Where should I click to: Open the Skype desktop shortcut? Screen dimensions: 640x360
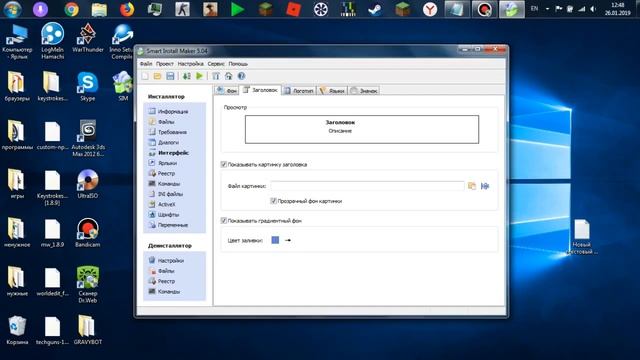pyautogui.click(x=87, y=86)
